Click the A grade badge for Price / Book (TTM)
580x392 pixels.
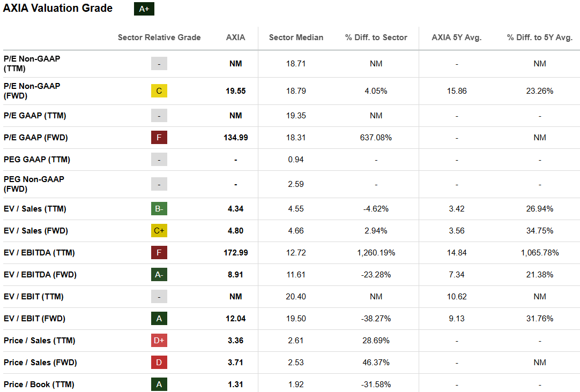159,385
